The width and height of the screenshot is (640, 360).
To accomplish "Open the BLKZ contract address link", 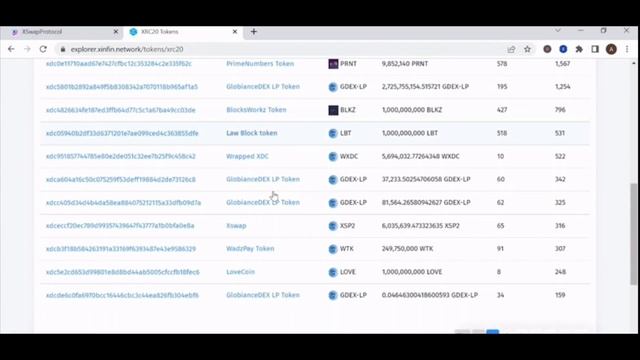I will coord(121,110).
